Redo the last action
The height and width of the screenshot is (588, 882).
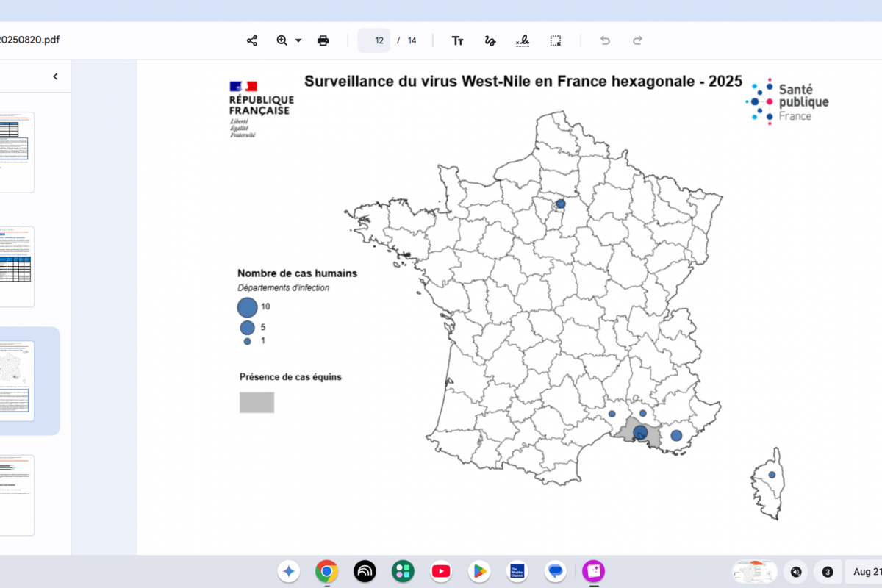[638, 40]
